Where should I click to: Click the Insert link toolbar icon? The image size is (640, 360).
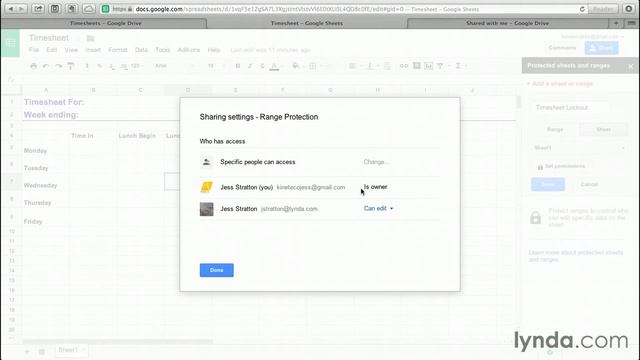click(404, 66)
